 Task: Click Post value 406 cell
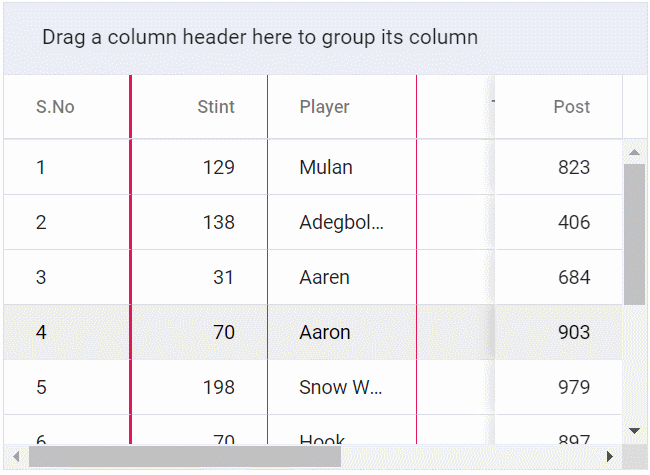click(x=573, y=222)
